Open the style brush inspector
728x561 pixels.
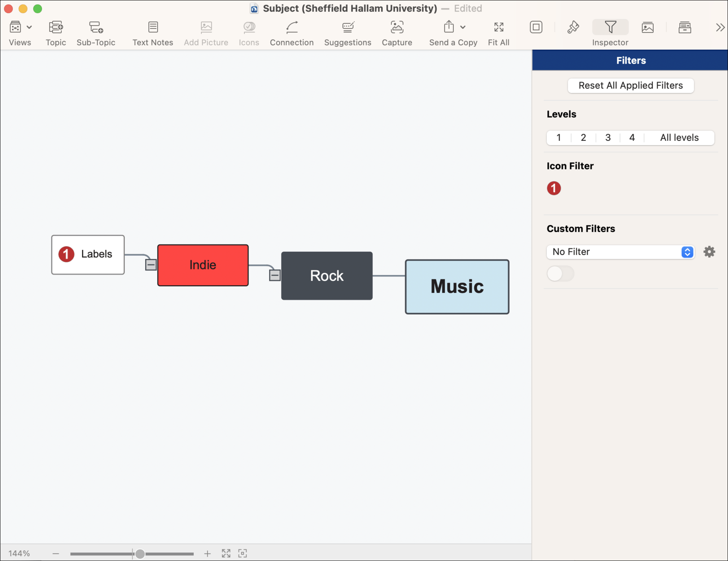click(x=573, y=27)
